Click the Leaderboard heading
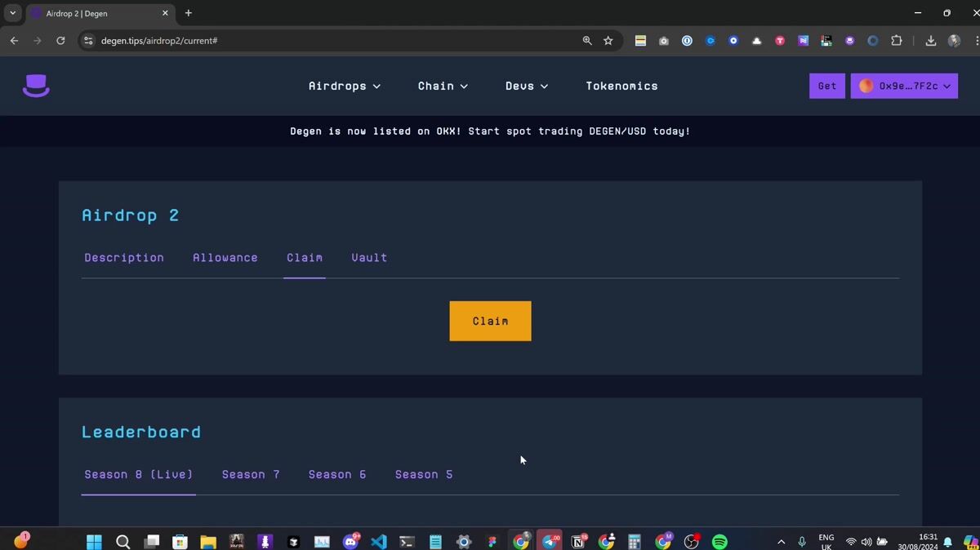This screenshot has height=550, width=980. [141, 432]
